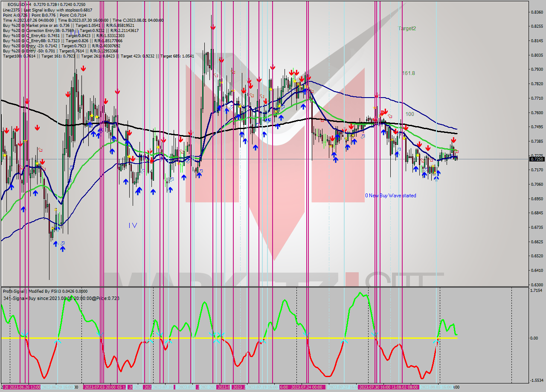The height and width of the screenshot is (392, 546).
Task: Click the red sell arrow above the highest candle
Action: click(x=213, y=27)
